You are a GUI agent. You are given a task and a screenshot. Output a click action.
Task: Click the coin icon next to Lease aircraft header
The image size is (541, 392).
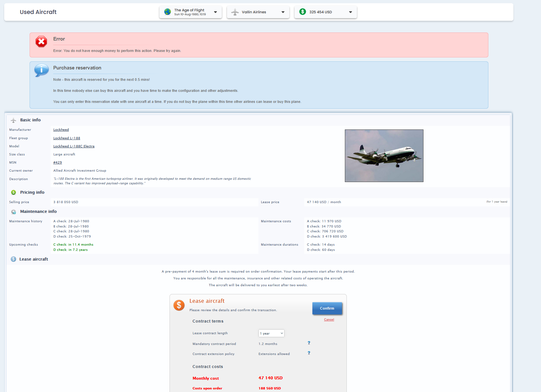click(13, 259)
